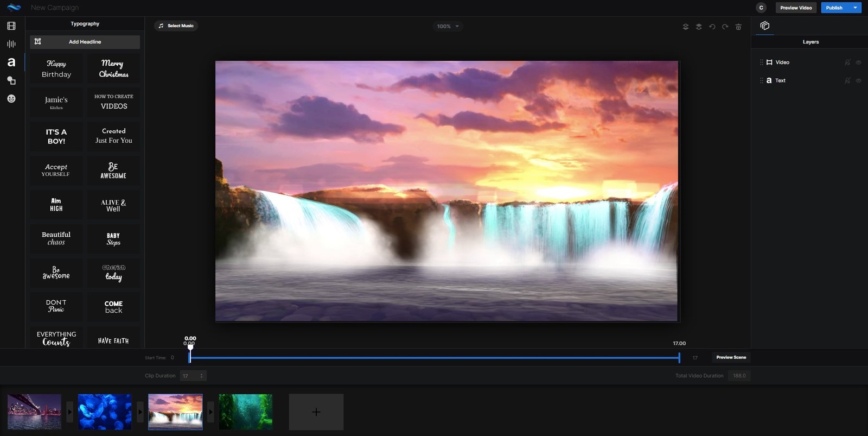
Task: Click the Add Headline button
Action: pos(85,42)
